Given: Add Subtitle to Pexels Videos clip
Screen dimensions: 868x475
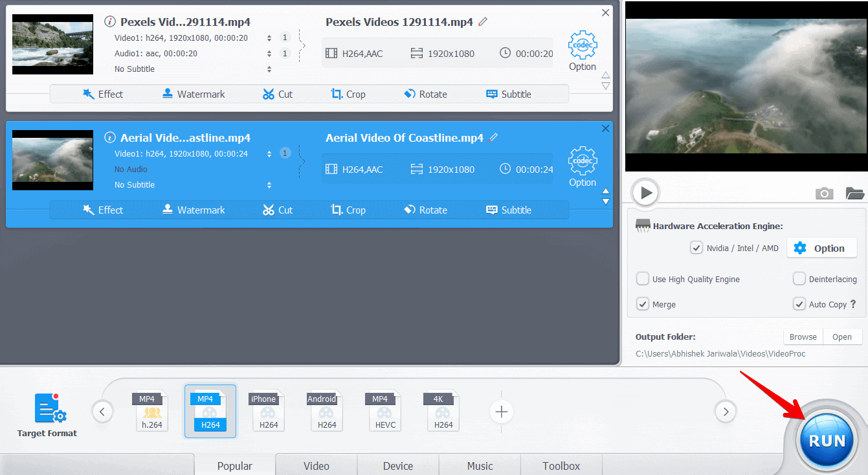Looking at the screenshot, I should point(509,94).
